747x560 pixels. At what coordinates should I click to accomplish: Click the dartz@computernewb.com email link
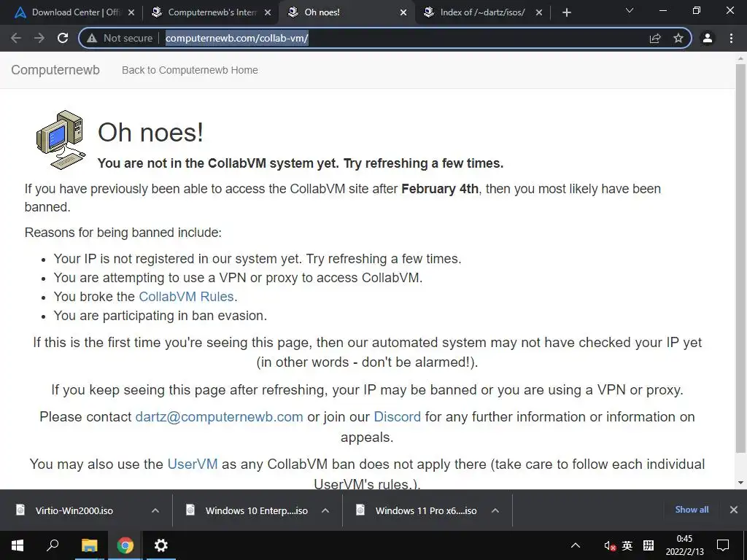click(219, 416)
